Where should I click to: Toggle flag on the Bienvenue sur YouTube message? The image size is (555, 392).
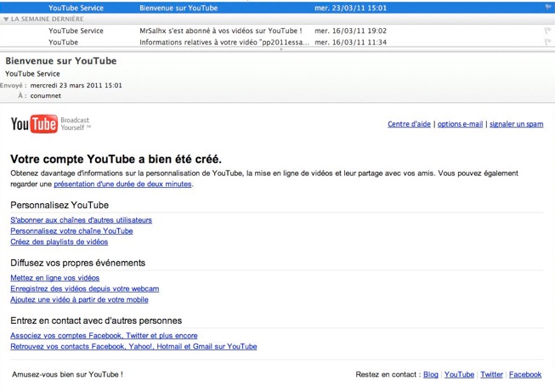click(548, 8)
